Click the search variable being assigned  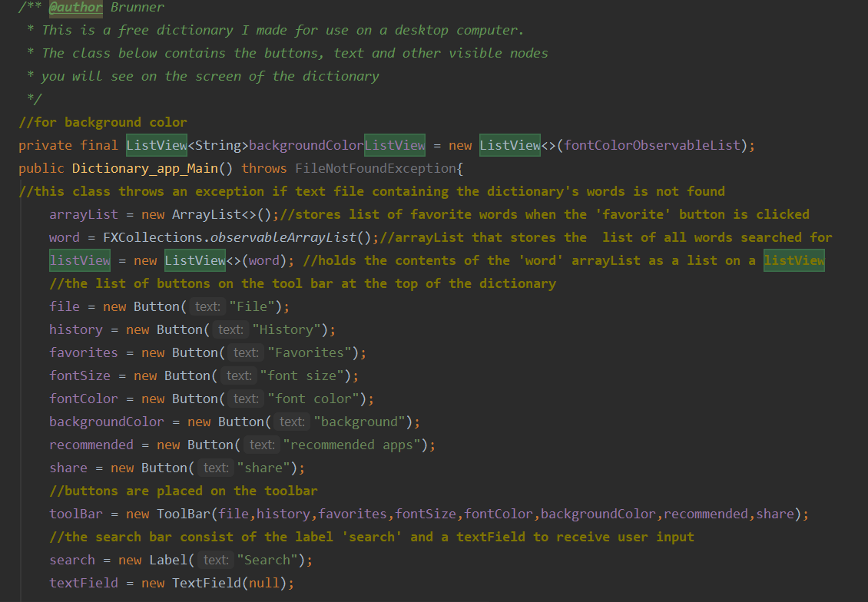tap(72, 560)
